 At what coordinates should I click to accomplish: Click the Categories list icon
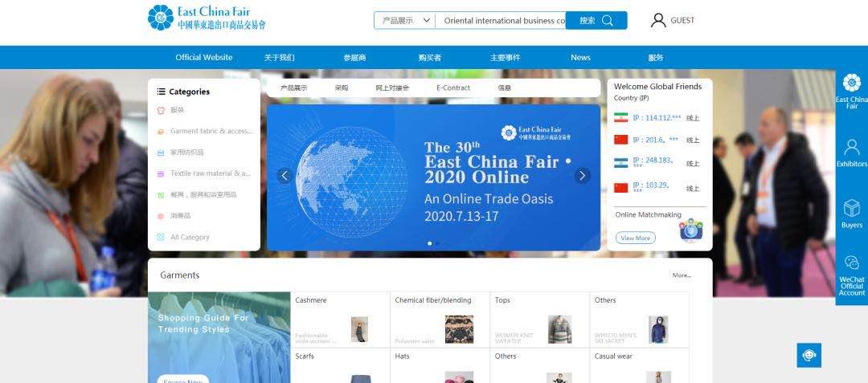click(x=161, y=92)
